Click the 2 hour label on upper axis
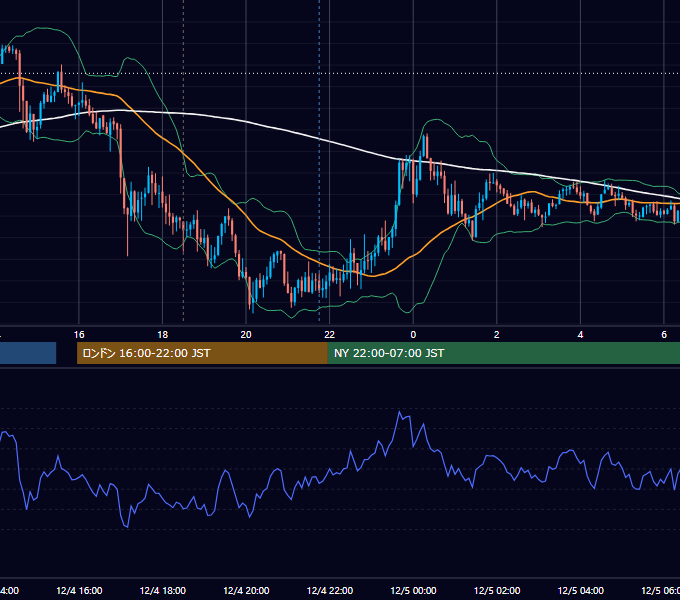Screen dimensions: 680x600 point(497,335)
